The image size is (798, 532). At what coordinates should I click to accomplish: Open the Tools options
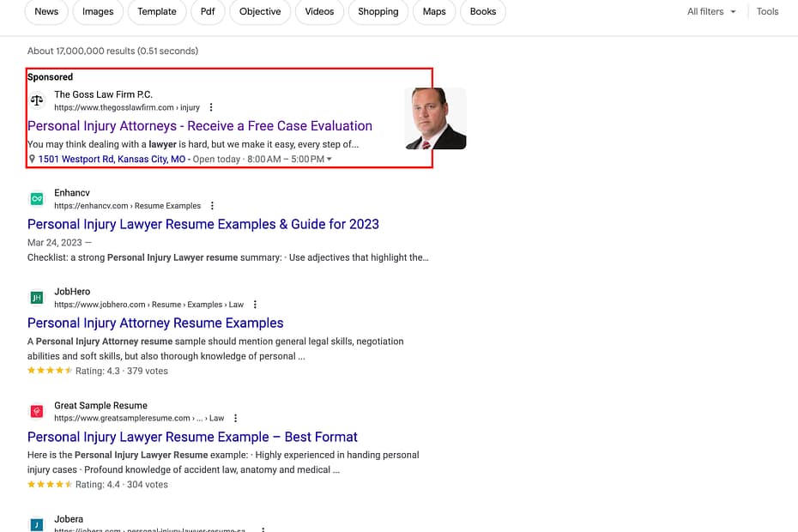[767, 11]
